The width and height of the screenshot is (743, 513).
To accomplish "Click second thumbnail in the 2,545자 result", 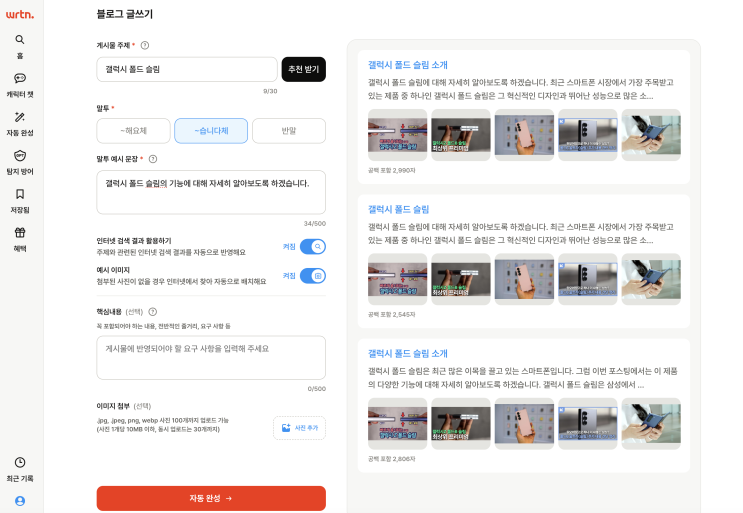I will (461, 279).
